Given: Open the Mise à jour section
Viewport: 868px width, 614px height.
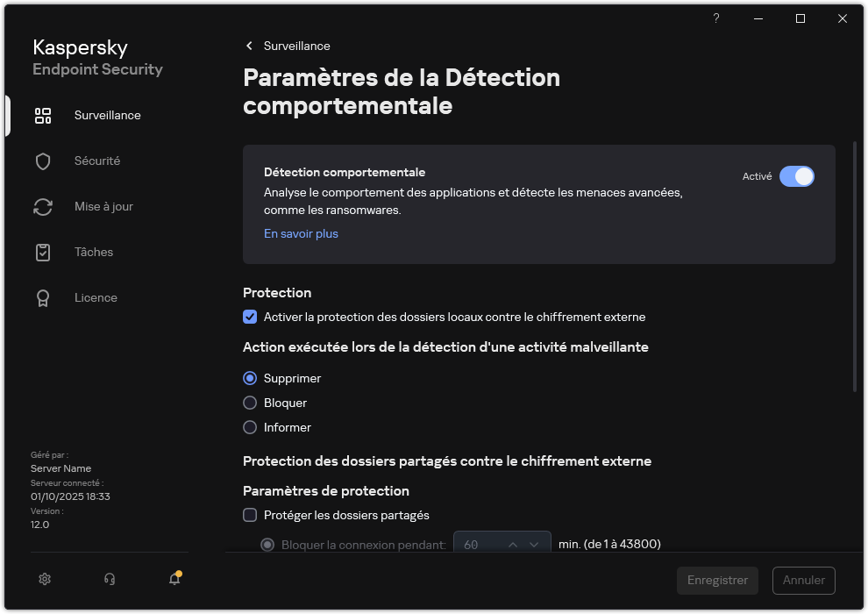Looking at the screenshot, I should tap(102, 206).
